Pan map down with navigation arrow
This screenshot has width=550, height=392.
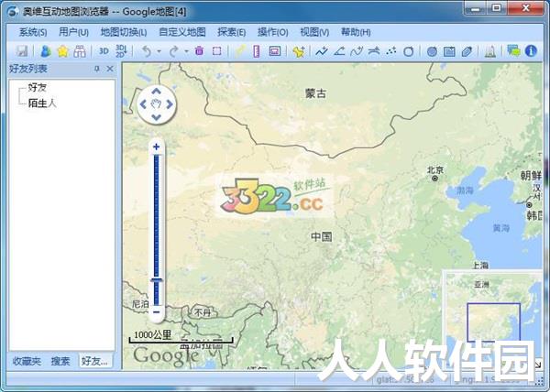click(x=157, y=117)
